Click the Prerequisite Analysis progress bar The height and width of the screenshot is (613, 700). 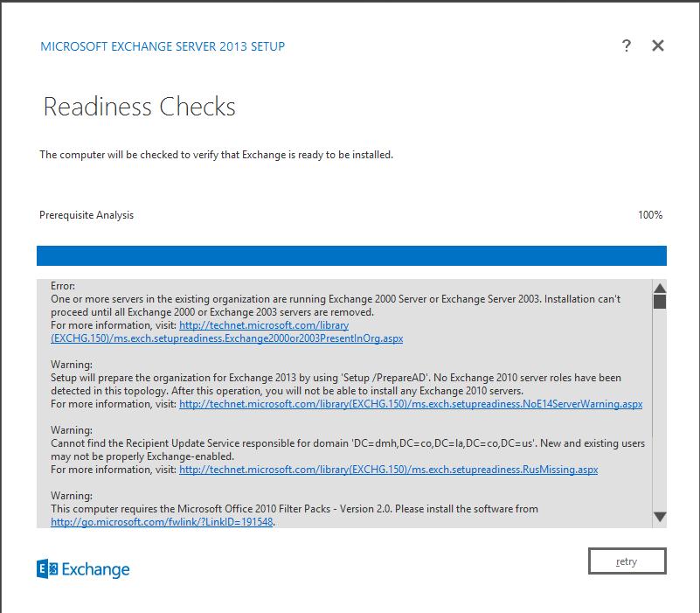pyautogui.click(x=351, y=255)
